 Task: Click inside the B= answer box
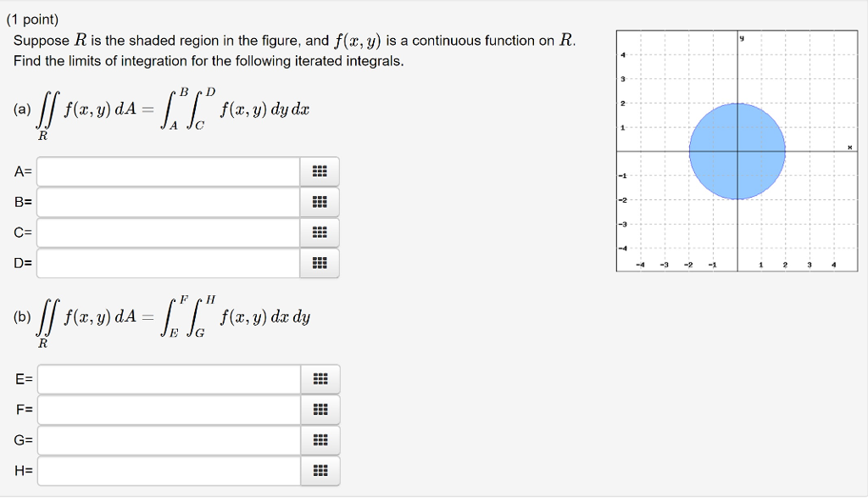point(165,202)
